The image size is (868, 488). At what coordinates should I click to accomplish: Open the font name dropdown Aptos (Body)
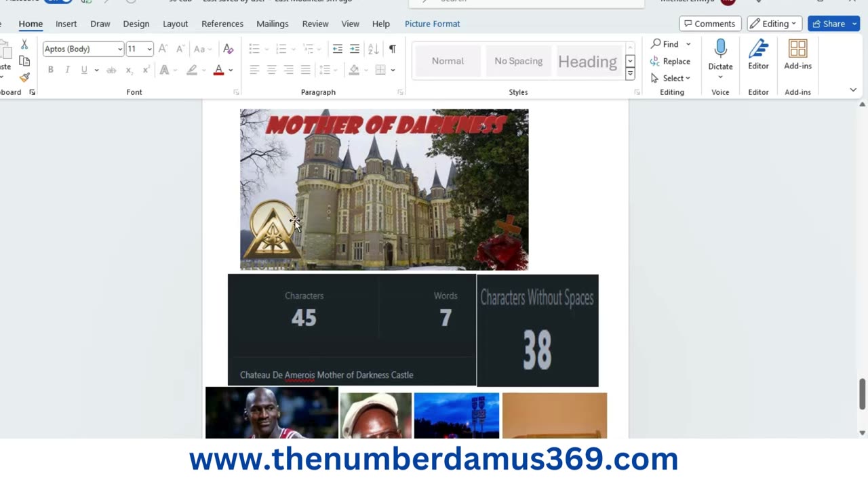click(x=120, y=49)
